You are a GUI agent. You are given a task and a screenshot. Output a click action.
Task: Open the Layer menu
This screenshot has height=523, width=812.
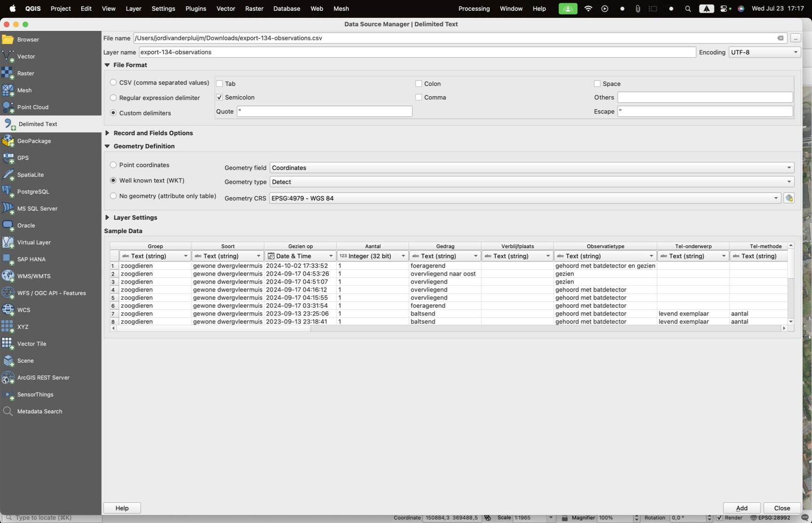click(x=133, y=8)
